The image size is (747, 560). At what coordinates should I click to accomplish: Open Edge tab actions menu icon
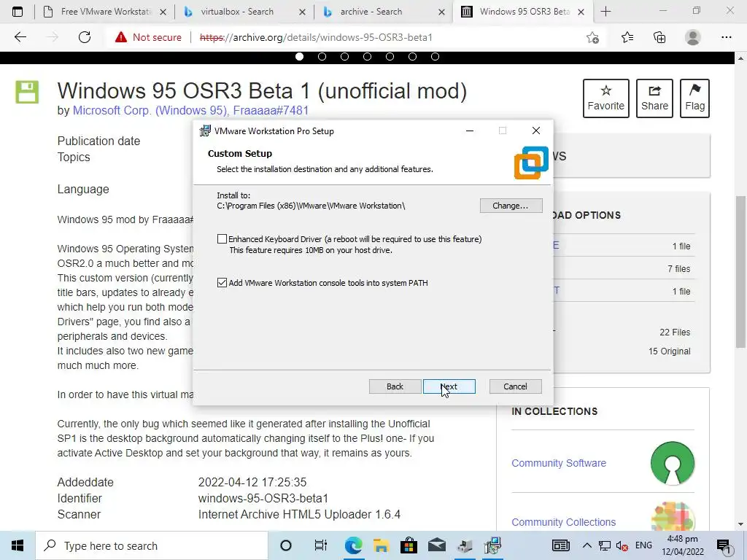click(x=18, y=12)
